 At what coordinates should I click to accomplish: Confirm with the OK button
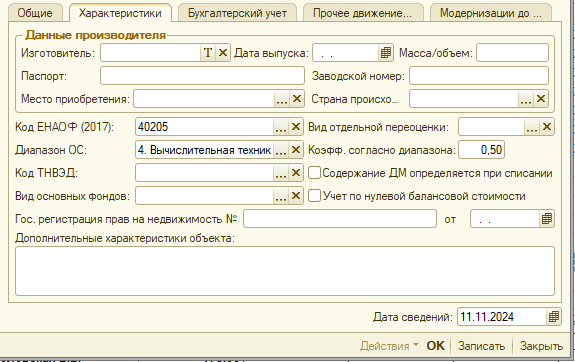click(435, 345)
